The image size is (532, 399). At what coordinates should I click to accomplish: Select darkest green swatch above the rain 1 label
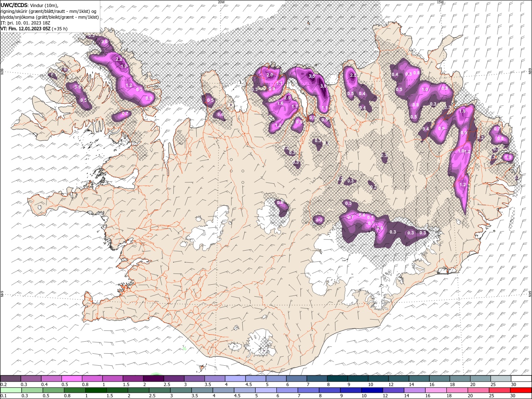[x=96, y=390]
